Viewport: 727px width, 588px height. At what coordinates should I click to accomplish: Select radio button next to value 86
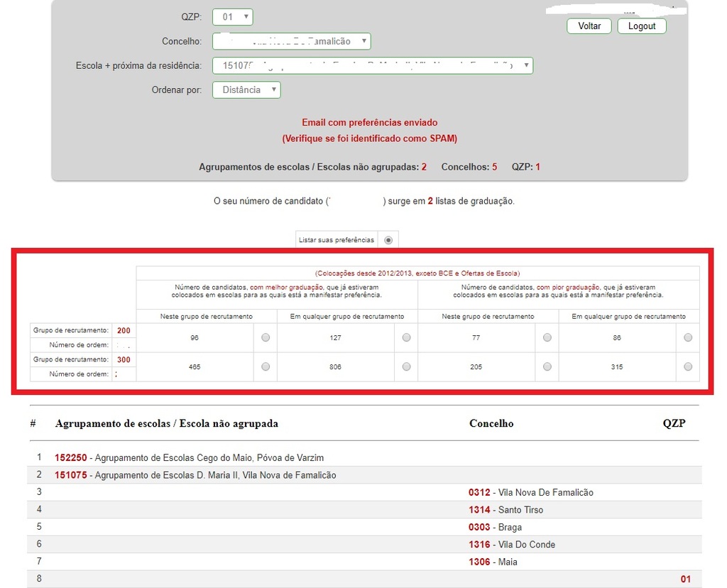pyautogui.click(x=688, y=338)
